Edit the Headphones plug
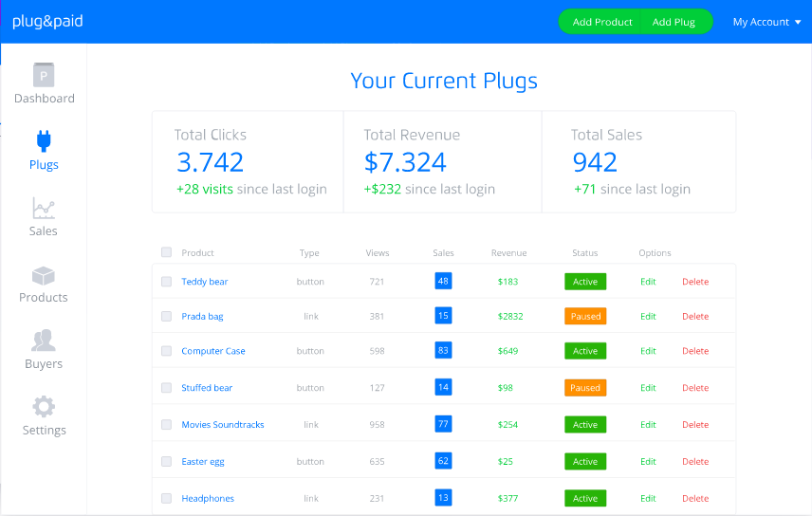Viewport: 812px width, 516px height. click(648, 498)
